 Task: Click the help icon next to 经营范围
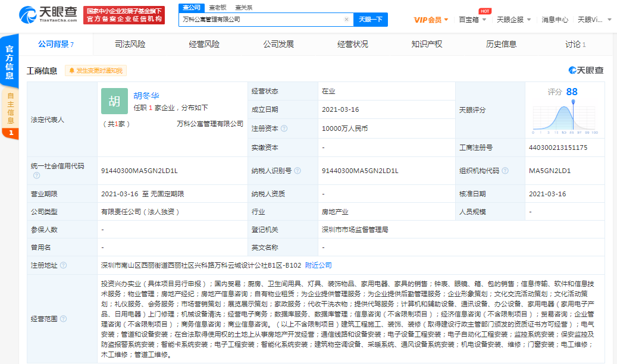pyautogui.click(x=63, y=319)
